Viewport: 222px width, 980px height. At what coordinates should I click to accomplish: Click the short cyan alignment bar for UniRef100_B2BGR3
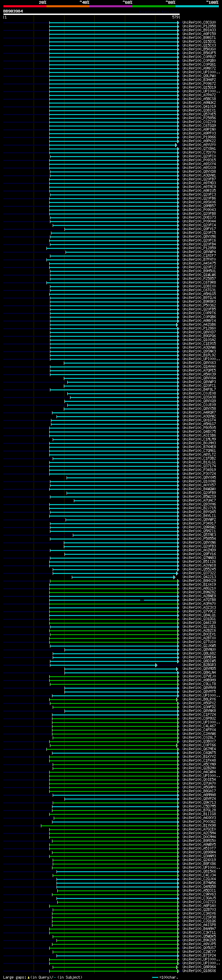tap(103, 665)
